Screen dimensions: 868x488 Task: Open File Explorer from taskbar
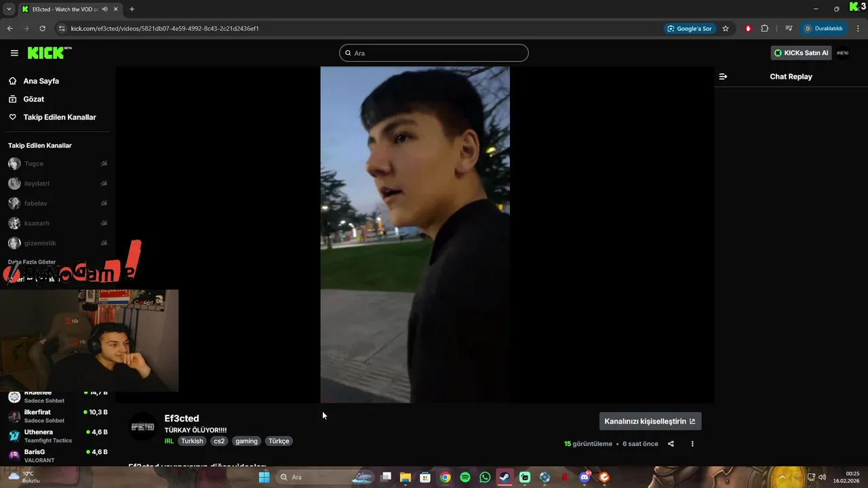(406, 477)
